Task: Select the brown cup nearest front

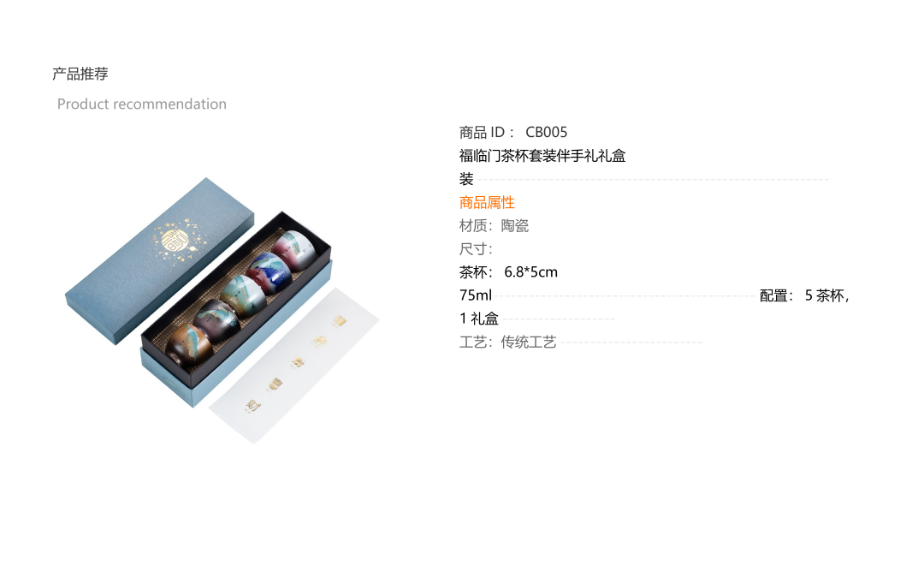Action: tap(189, 346)
